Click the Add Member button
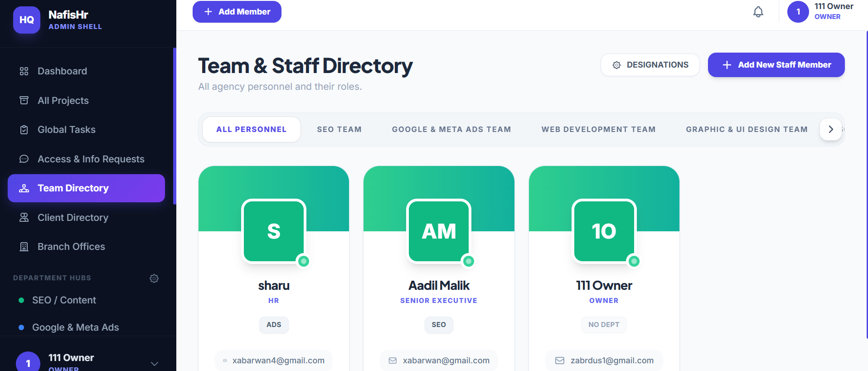The width and height of the screenshot is (868, 371). [237, 12]
